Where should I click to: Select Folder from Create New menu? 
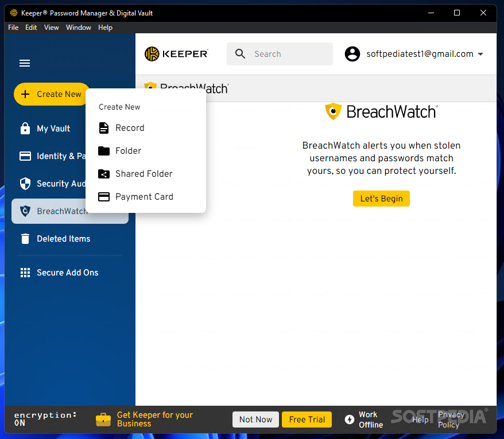click(146, 151)
